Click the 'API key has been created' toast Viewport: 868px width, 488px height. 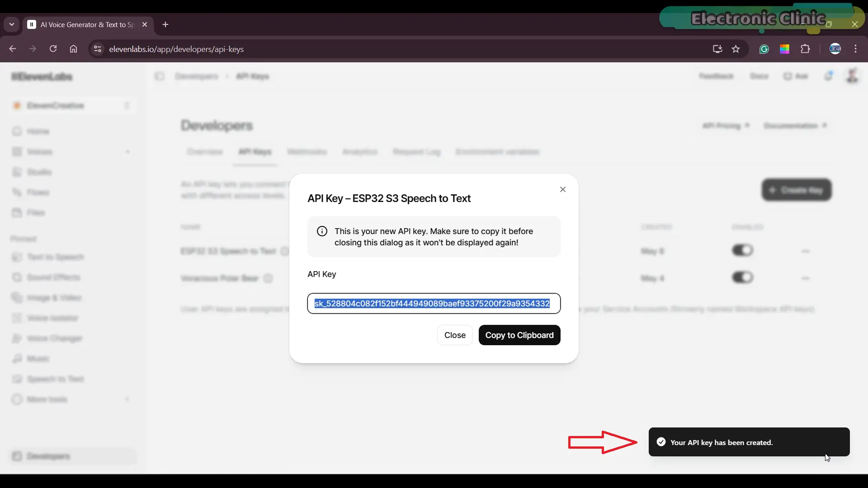click(x=749, y=442)
